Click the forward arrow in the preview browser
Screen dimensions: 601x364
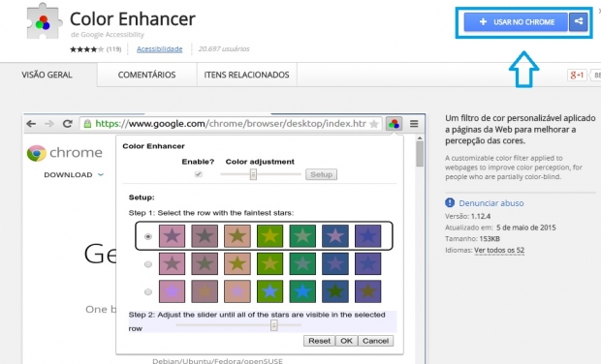[49, 124]
